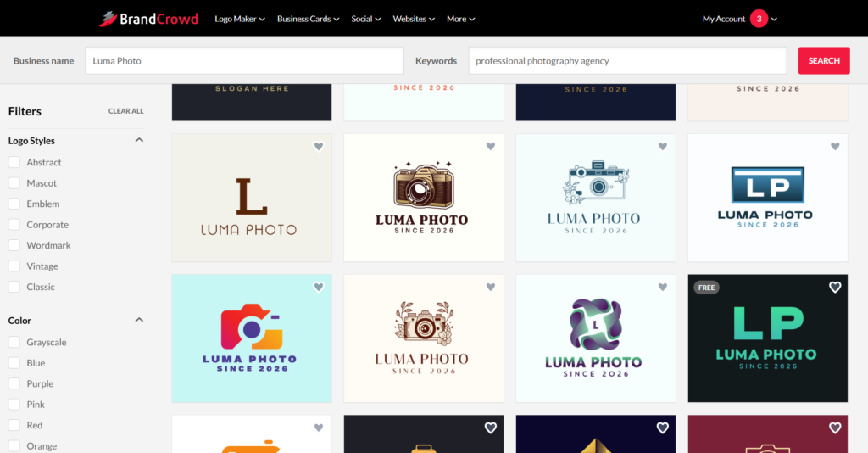Enable the Abstract logo style checkbox
This screenshot has height=453, width=868.
[x=14, y=162]
